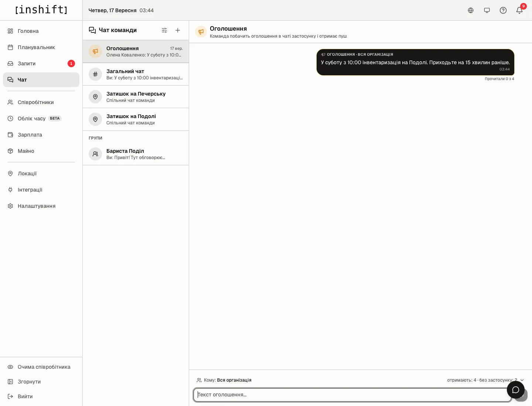Screen dimensions: 532x406
Task: Expand recipients dropdown chevron near отримають
Action: tap(522, 380)
